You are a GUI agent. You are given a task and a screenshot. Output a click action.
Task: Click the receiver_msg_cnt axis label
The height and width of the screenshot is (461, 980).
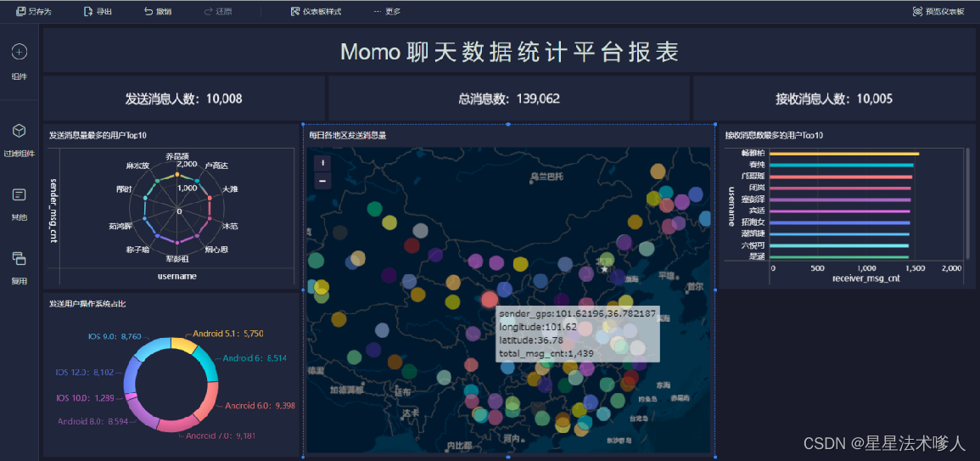click(865, 278)
